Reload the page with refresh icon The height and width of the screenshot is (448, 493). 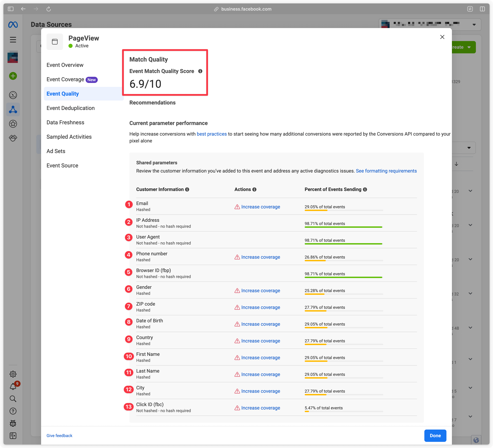[x=49, y=9]
